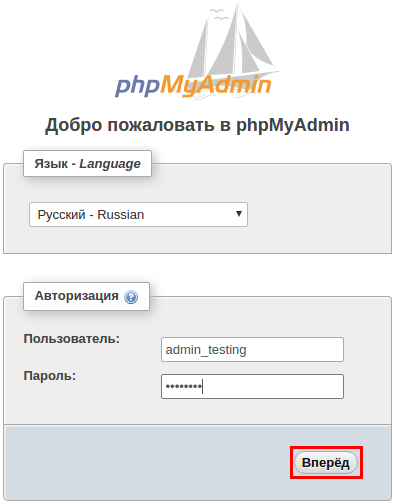The height and width of the screenshot is (504, 394).
Task: Click the masked dots in password field
Action: [x=183, y=387]
